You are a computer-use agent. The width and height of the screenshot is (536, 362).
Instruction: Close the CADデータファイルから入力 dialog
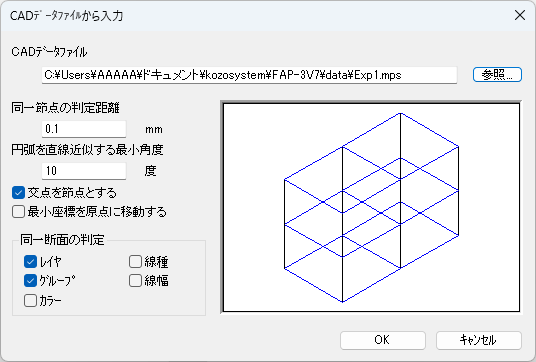(520, 15)
